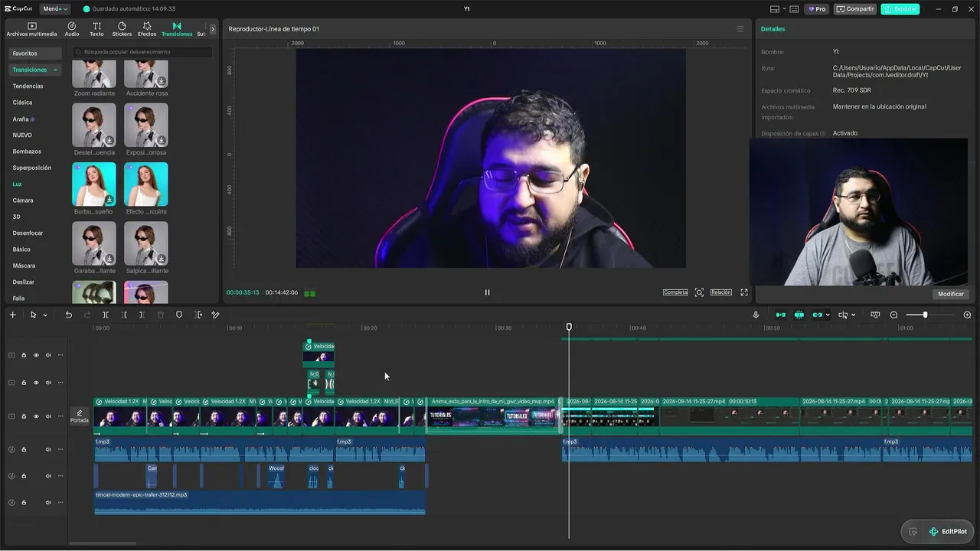Click the Exportar button

[x=900, y=9]
